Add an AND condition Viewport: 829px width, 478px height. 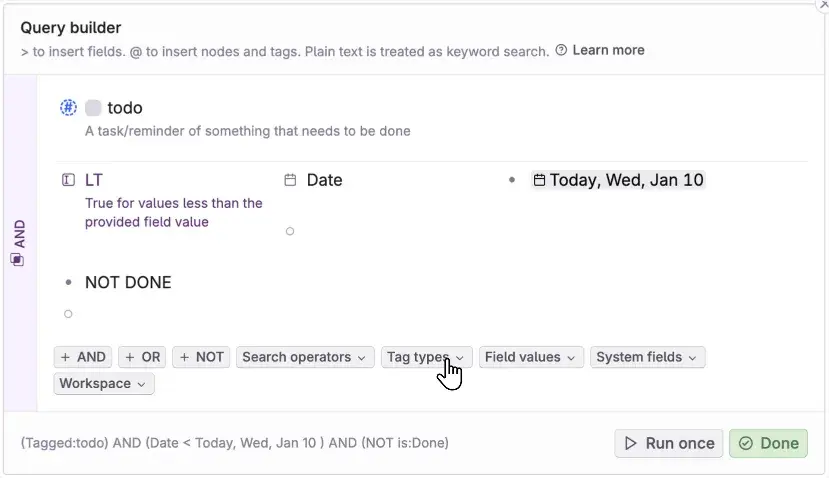(x=83, y=357)
